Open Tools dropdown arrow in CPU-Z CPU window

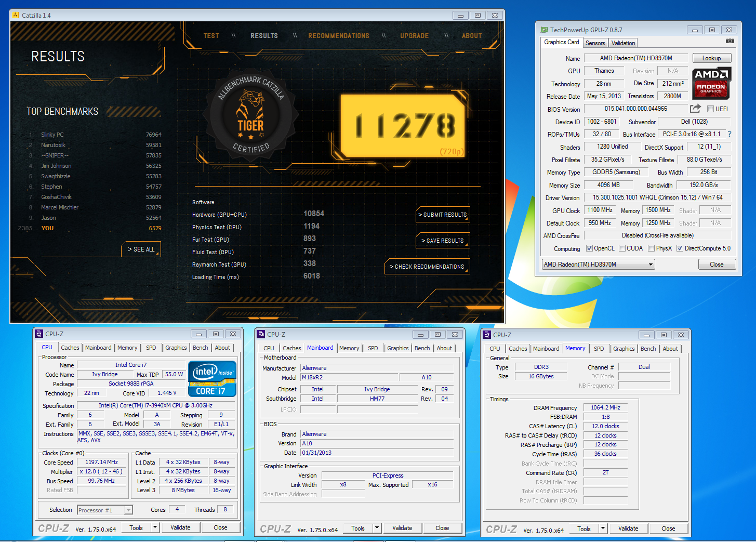pyautogui.click(x=155, y=527)
